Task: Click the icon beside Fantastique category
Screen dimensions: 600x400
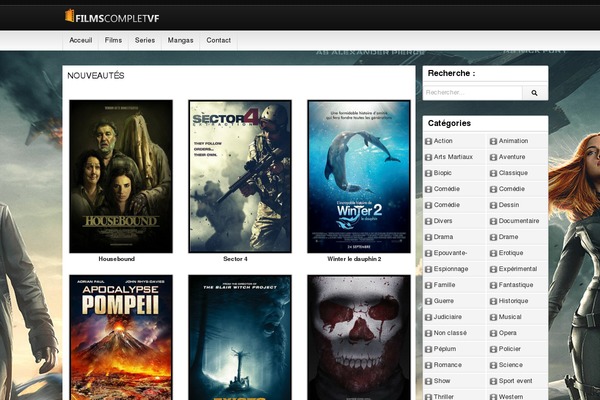Action: [x=494, y=285]
